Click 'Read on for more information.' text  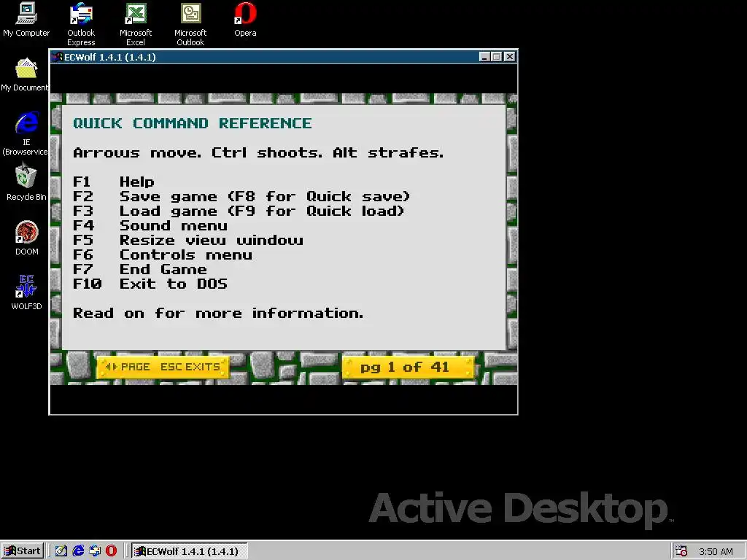coord(218,314)
